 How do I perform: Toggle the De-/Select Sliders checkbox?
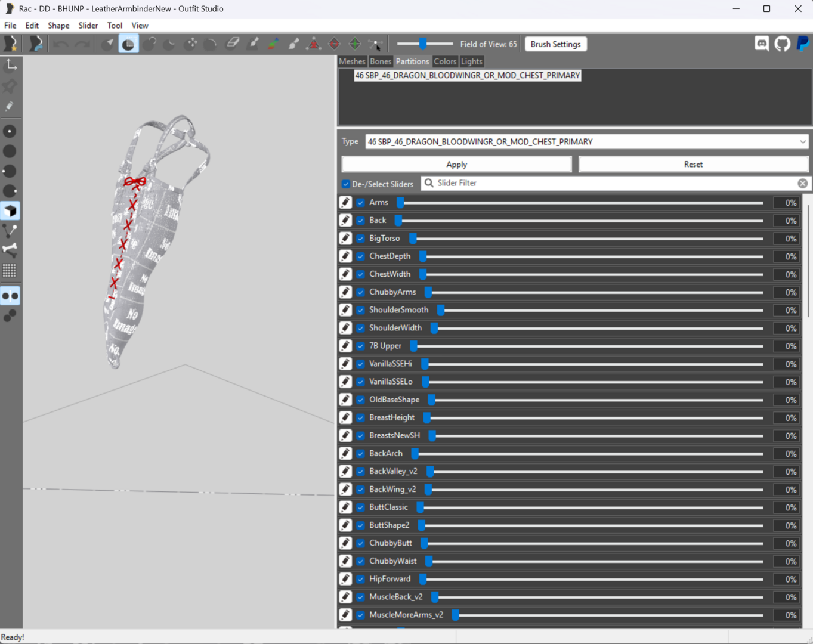(x=346, y=184)
